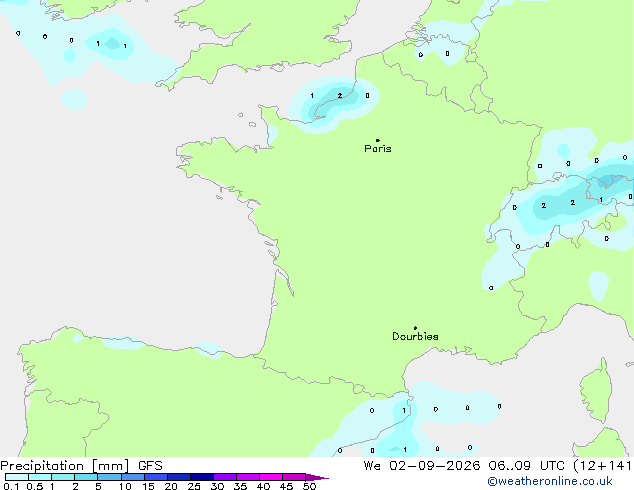Click the purple arrow tip of the legend

pos(317,478)
